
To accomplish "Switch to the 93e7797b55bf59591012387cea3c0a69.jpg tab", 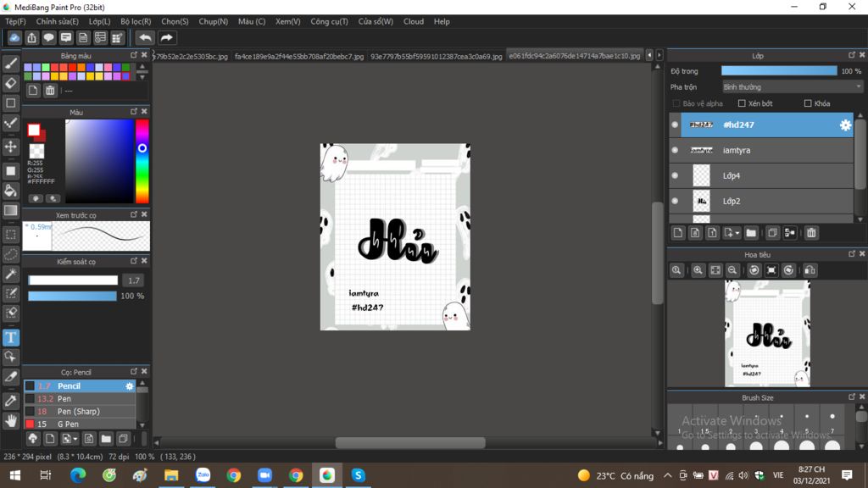I will point(437,56).
